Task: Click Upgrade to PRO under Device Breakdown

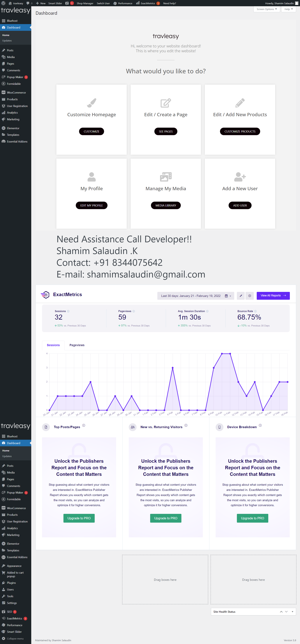Action: [252, 518]
